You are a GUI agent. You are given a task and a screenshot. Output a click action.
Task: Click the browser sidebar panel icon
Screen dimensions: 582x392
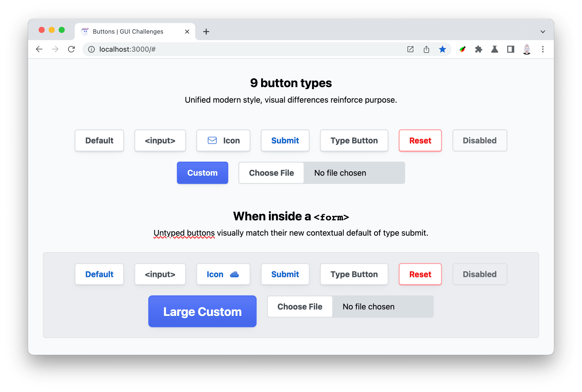click(x=511, y=49)
